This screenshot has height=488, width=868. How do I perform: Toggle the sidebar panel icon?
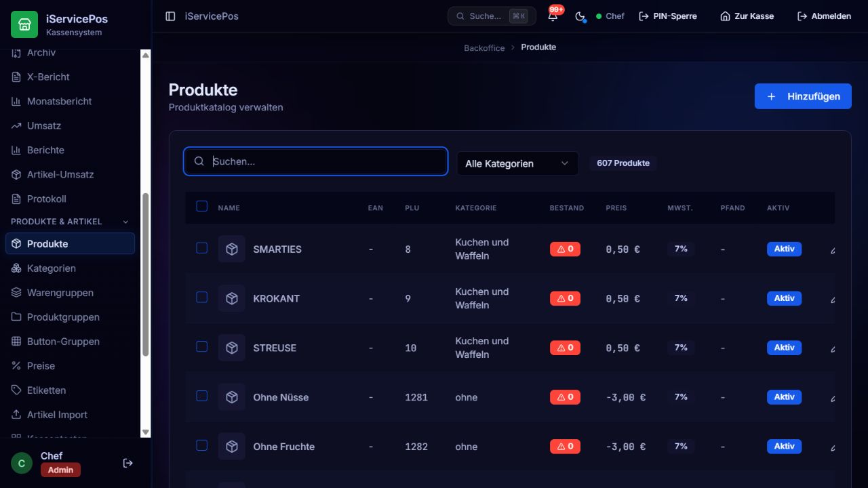(x=170, y=16)
